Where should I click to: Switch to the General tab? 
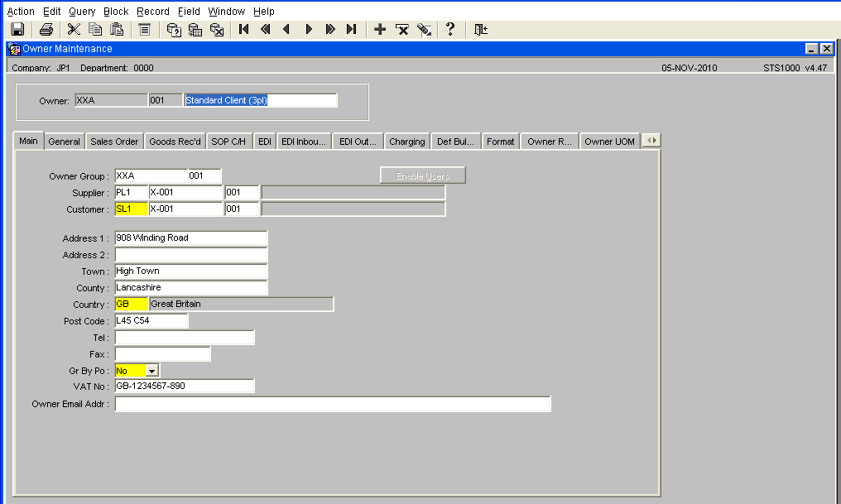[x=64, y=142]
